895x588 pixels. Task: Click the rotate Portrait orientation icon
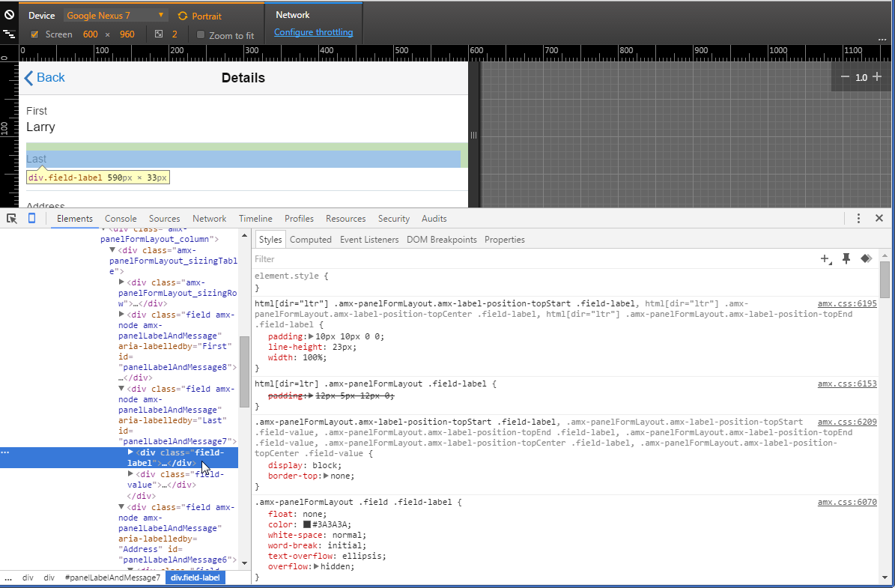coord(183,16)
